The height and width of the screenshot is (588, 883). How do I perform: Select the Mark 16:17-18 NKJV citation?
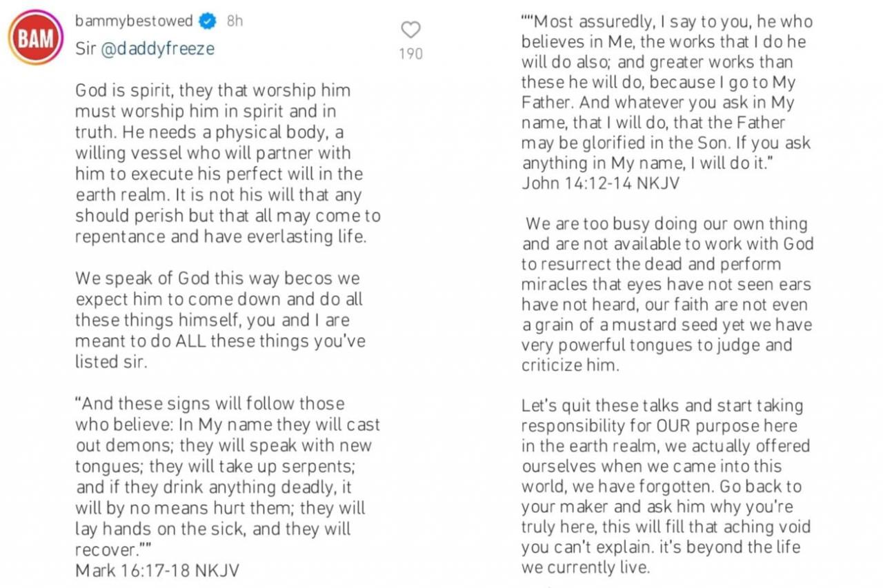(x=157, y=571)
